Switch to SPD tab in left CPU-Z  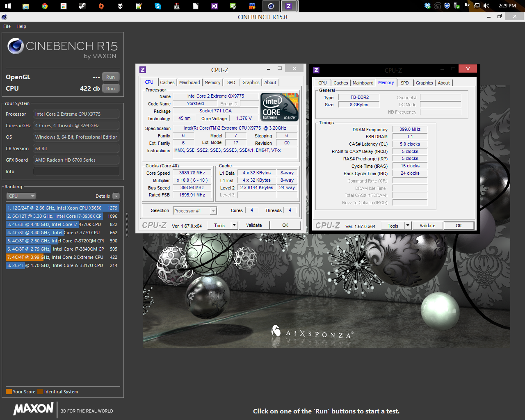(231, 82)
